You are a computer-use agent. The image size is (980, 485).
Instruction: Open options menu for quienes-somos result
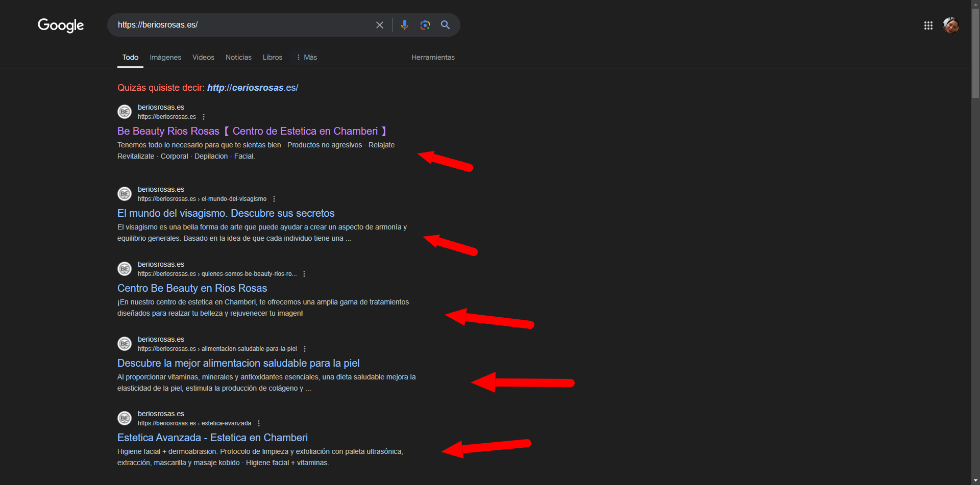[304, 274]
